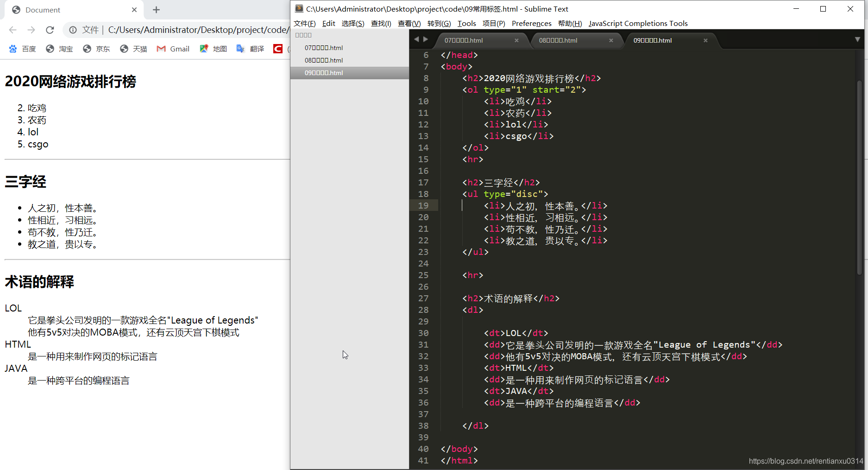Click the next-tab right arrow in Sublime
Image resolution: width=868 pixels, height=470 pixels.
426,39
